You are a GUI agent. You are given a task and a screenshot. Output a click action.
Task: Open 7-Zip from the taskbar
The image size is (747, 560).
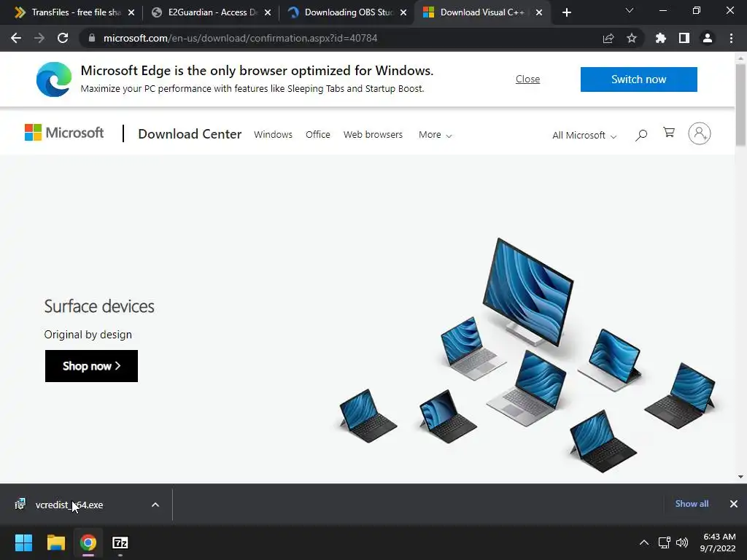(120, 542)
